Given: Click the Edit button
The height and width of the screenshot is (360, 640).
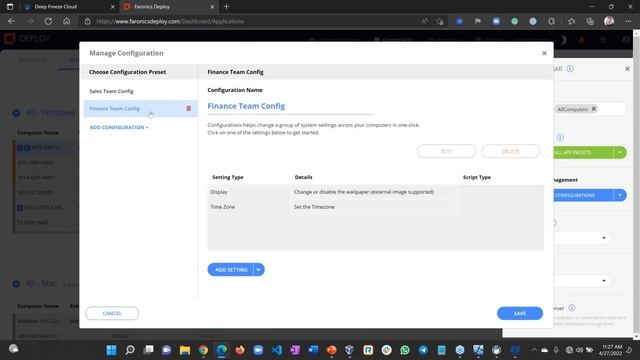Looking at the screenshot, I should (x=446, y=151).
